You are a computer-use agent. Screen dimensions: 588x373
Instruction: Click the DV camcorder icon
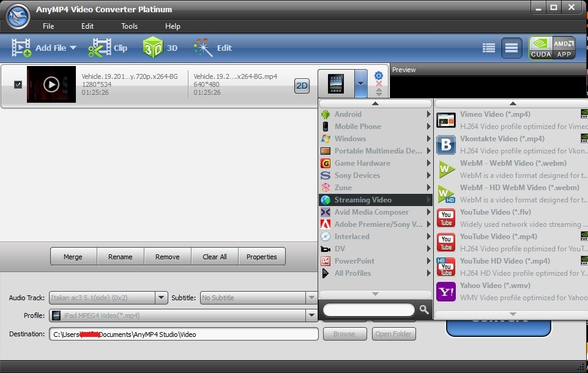coord(326,249)
